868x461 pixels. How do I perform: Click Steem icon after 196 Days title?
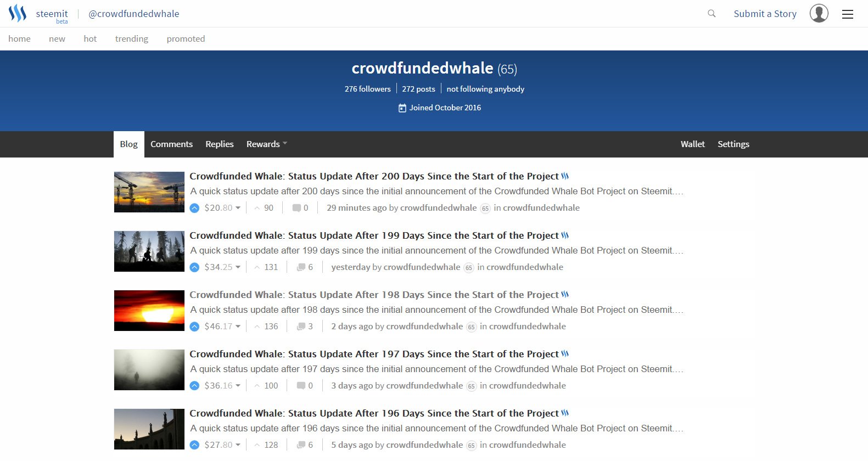(565, 413)
